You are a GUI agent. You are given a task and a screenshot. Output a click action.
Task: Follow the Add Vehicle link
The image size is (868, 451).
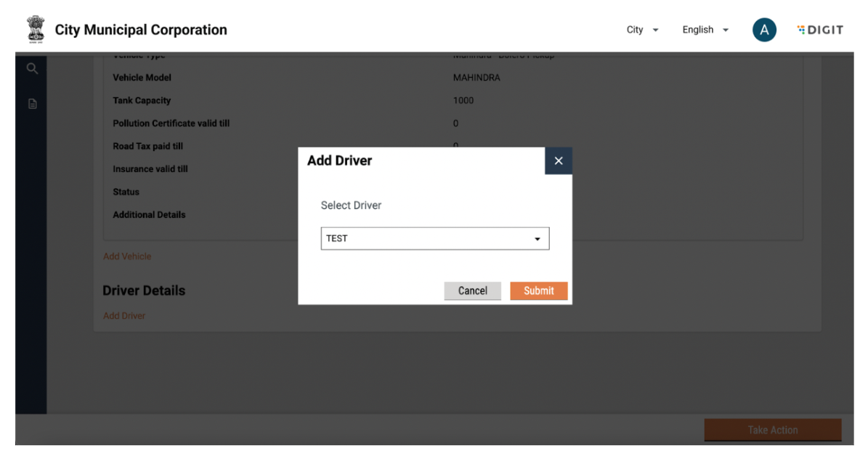127,256
